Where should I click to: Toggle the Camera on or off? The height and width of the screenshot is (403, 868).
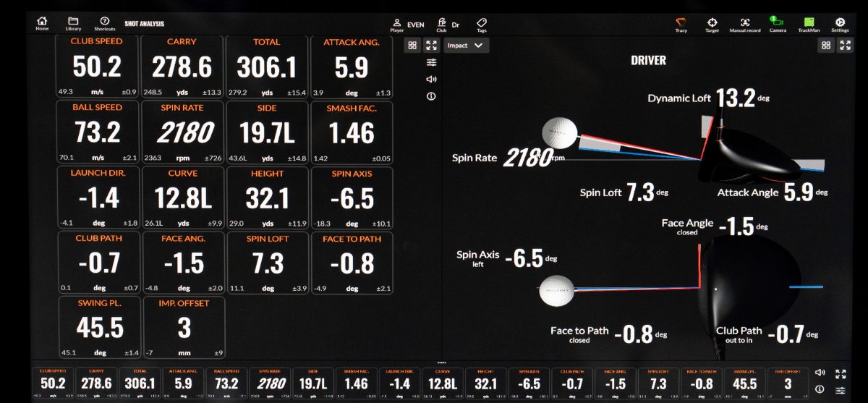coord(777,24)
